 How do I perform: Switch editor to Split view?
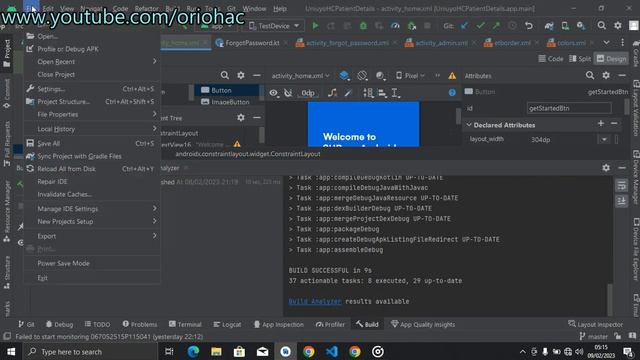coord(580,59)
